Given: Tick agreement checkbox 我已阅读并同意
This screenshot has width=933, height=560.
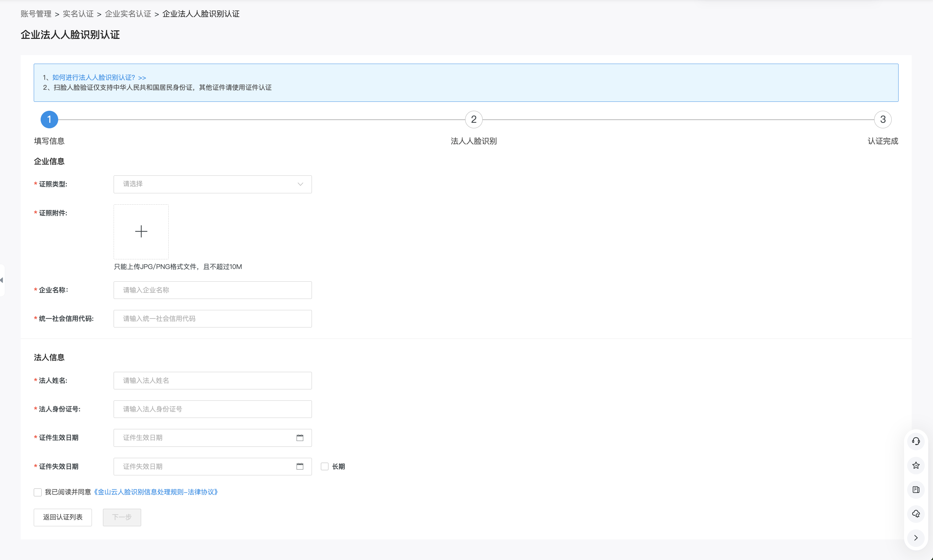Looking at the screenshot, I should [x=38, y=492].
